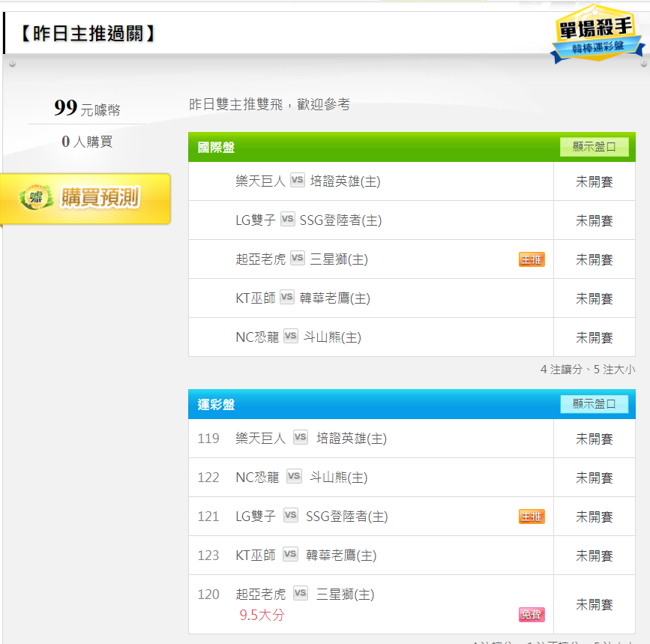Click 培證英雄(主) in the 國際盤 table
Viewport: 650px width, 644px height.
pos(345,181)
